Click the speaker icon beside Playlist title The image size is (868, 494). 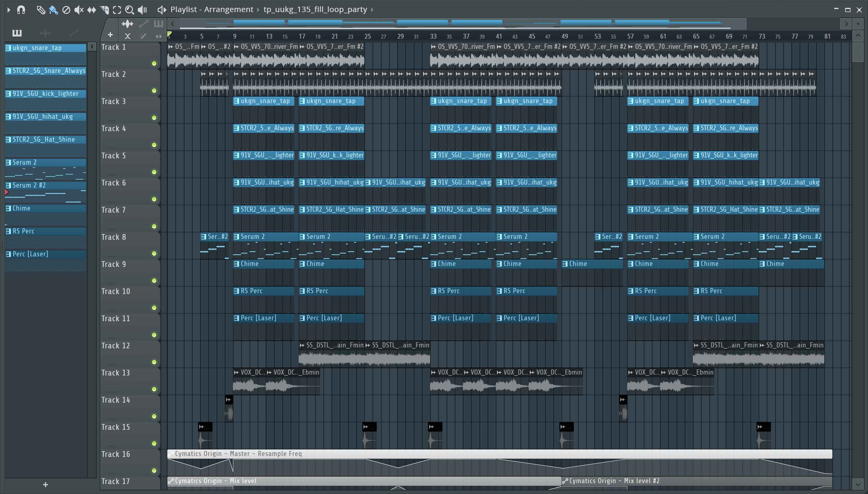point(162,10)
